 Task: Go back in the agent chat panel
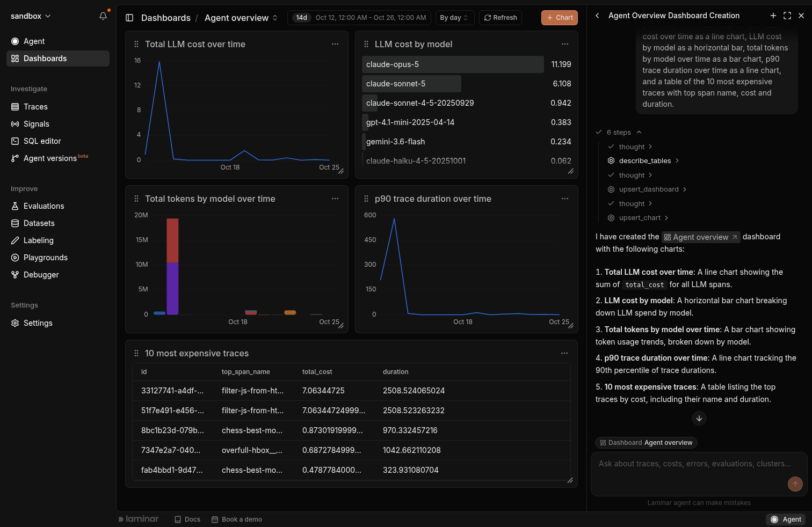coord(597,16)
